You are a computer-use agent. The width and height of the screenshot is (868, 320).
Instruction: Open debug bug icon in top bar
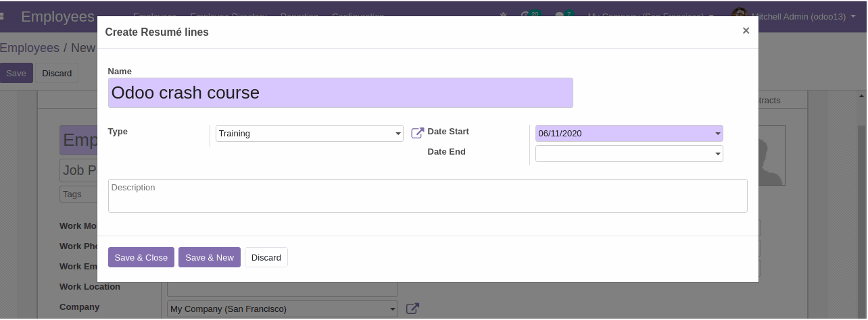pos(503,16)
